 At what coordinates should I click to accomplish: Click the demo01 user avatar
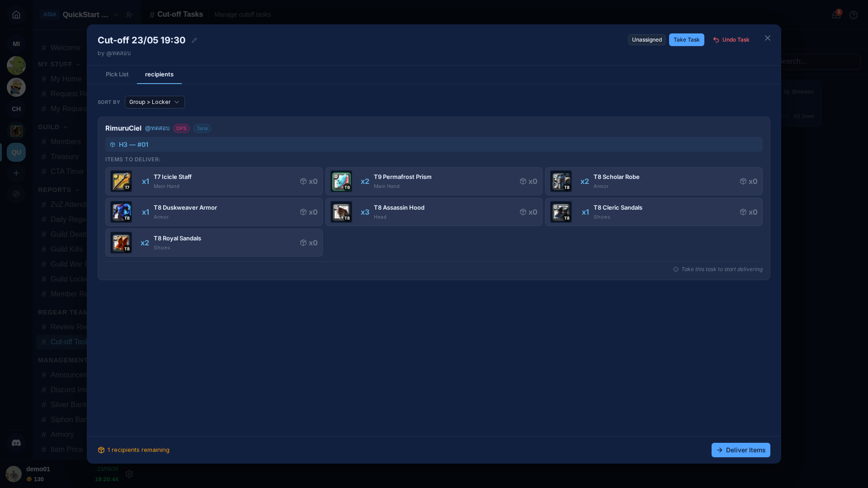coord(14,474)
